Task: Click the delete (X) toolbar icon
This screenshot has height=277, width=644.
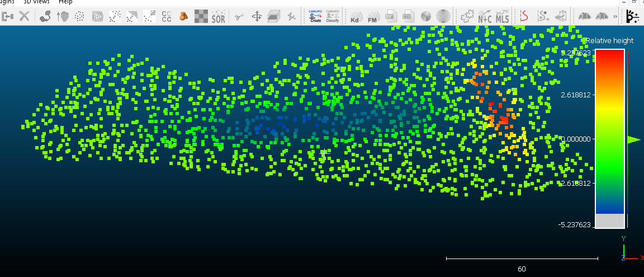Action: click(x=24, y=16)
